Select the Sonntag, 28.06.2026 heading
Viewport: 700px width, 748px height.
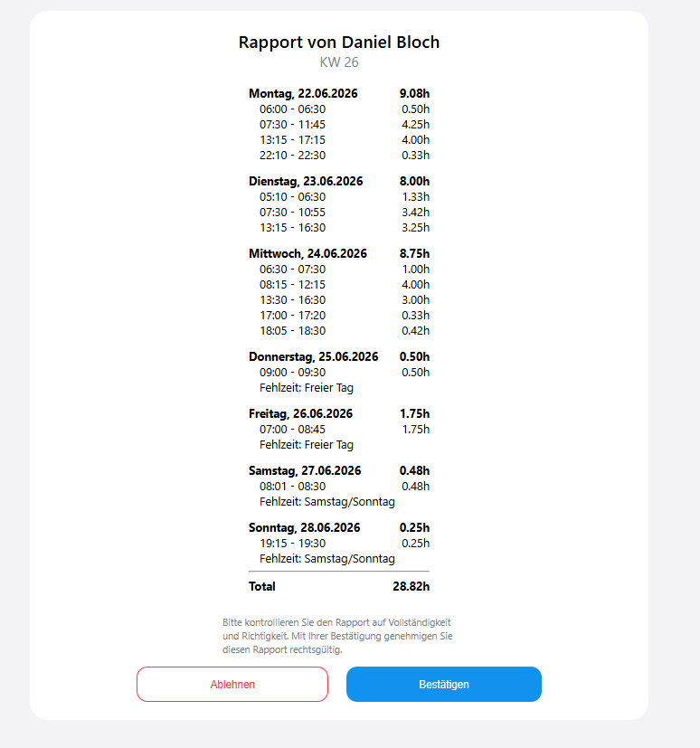[304, 527]
